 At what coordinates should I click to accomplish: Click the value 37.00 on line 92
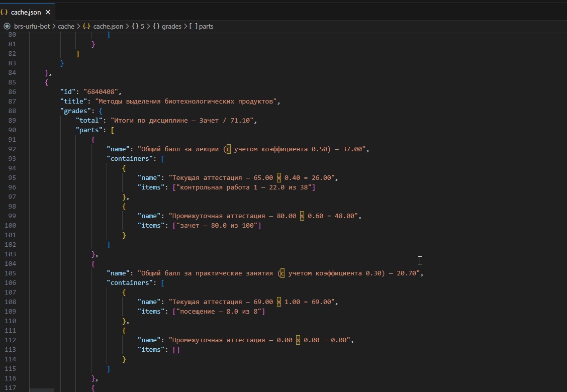pos(352,149)
